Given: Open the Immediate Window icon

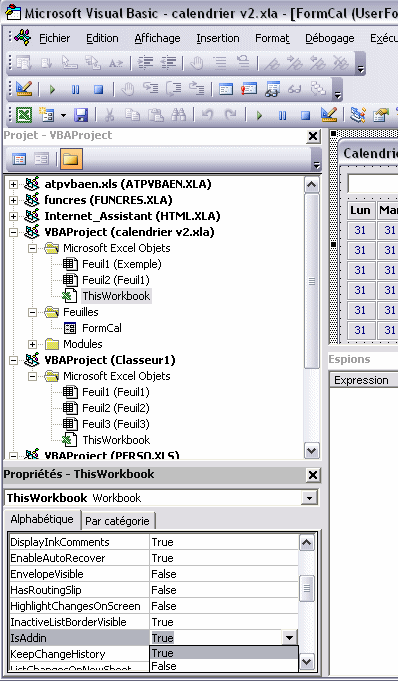Looking at the screenshot, I should pyautogui.click(x=249, y=89).
